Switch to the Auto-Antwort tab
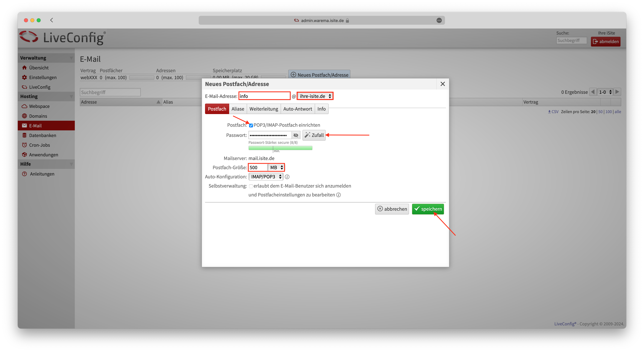The image size is (644, 352). pyautogui.click(x=297, y=109)
